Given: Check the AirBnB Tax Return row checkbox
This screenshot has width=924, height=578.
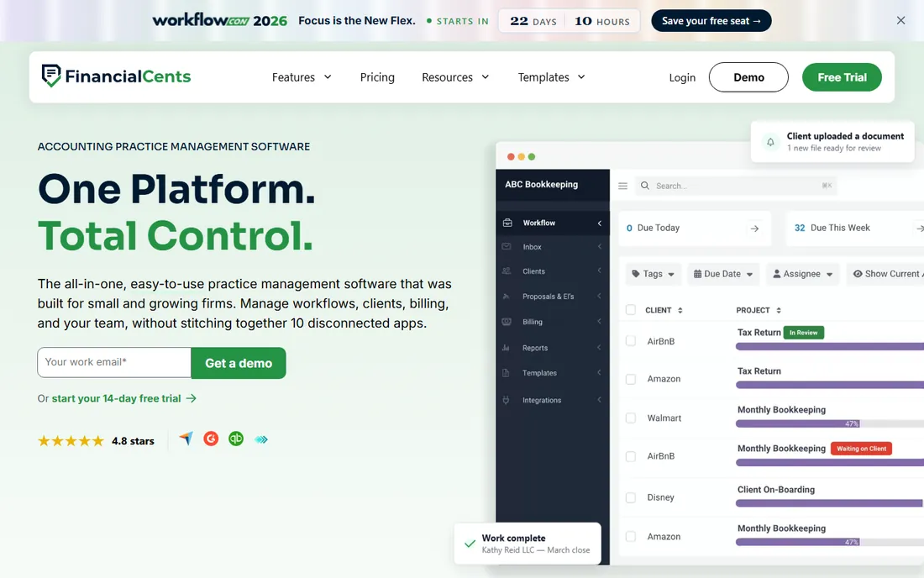Looking at the screenshot, I should tap(631, 340).
